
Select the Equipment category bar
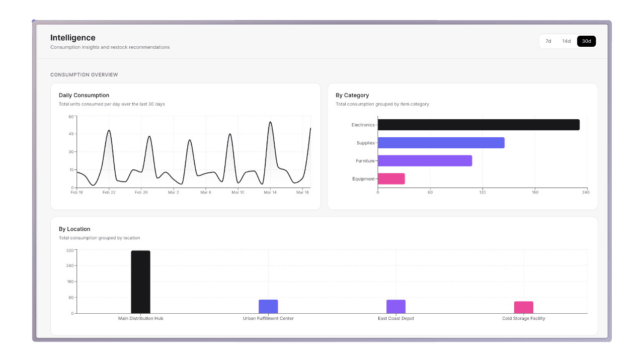point(391,178)
